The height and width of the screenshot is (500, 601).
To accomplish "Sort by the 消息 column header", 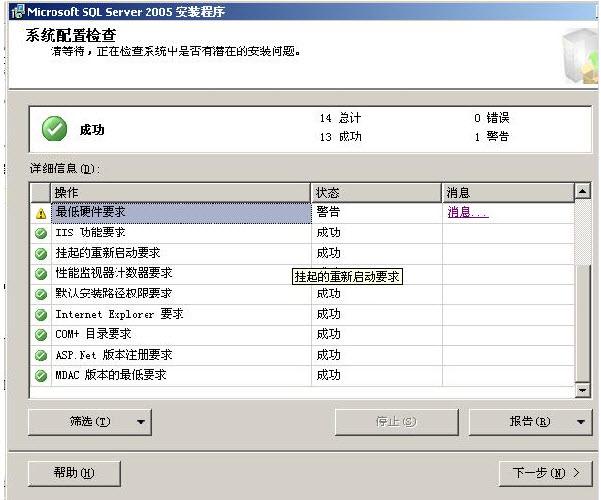I will 508,192.
